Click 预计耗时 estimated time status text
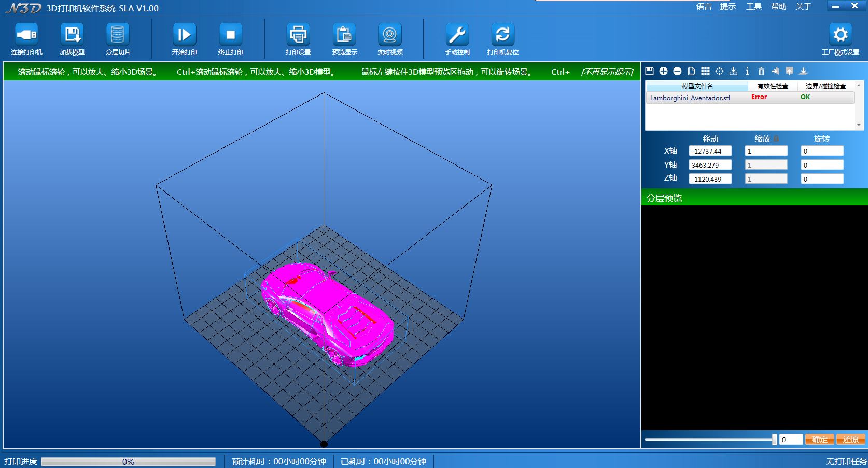The width and height of the screenshot is (868, 468). coord(278,462)
